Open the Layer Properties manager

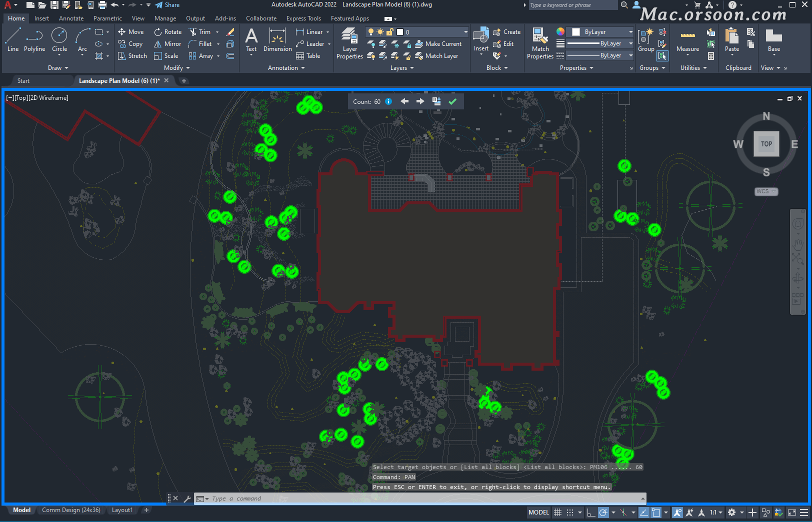coord(349,43)
